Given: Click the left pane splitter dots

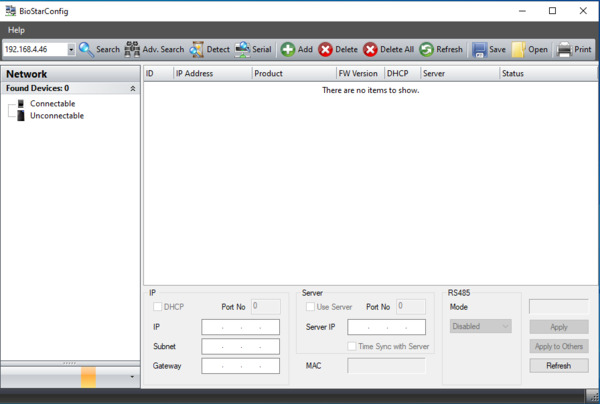Looking at the screenshot, I should (x=70, y=363).
